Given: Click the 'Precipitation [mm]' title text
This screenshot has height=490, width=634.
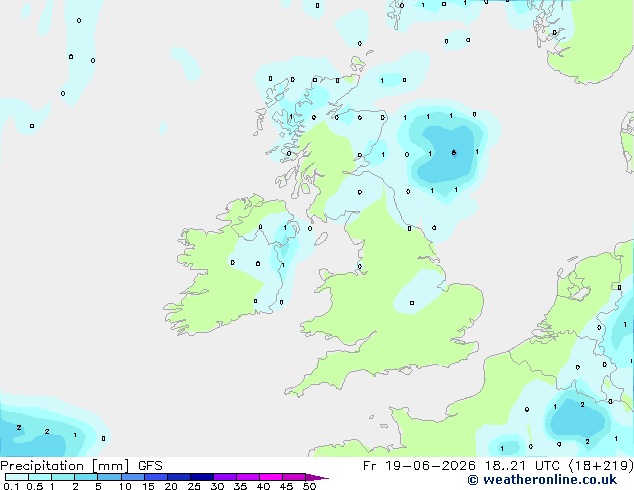Looking at the screenshot, I should coord(65,466).
